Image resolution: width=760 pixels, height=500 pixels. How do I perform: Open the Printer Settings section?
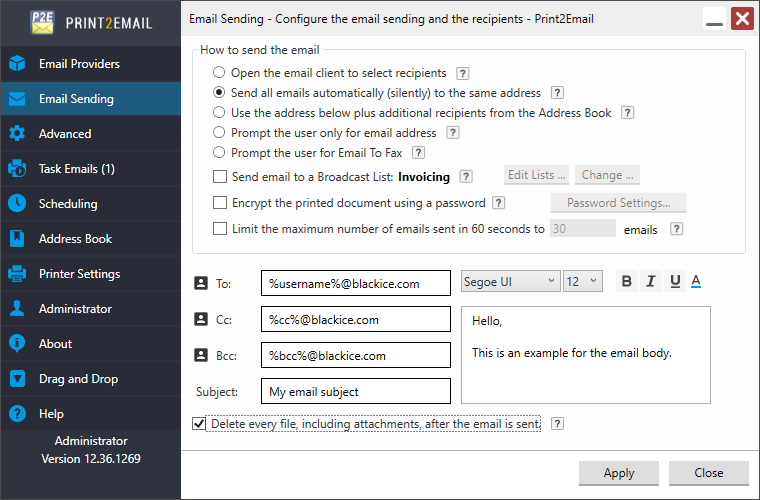pos(91,274)
